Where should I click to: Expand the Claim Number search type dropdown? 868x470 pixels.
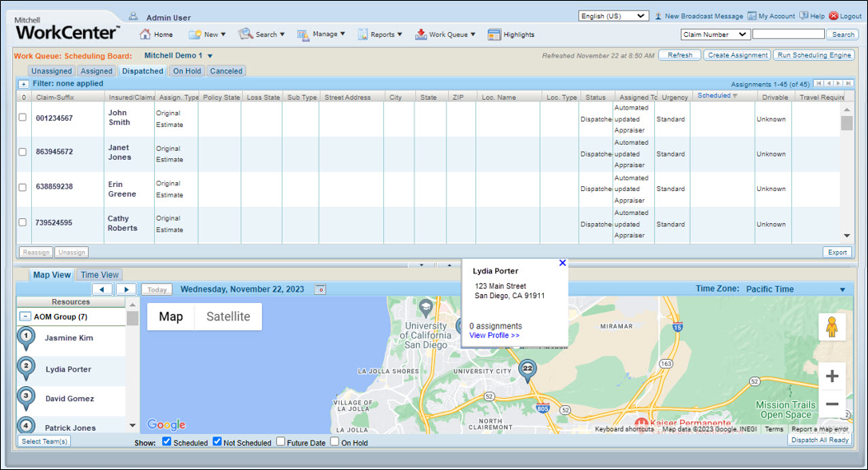(x=715, y=34)
